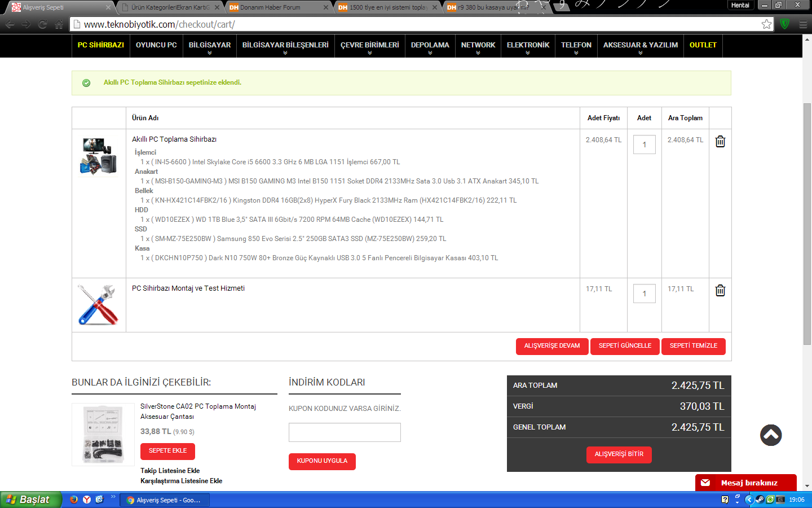
Task: Open the Gigabyte G tray icon
Action: [780, 500]
